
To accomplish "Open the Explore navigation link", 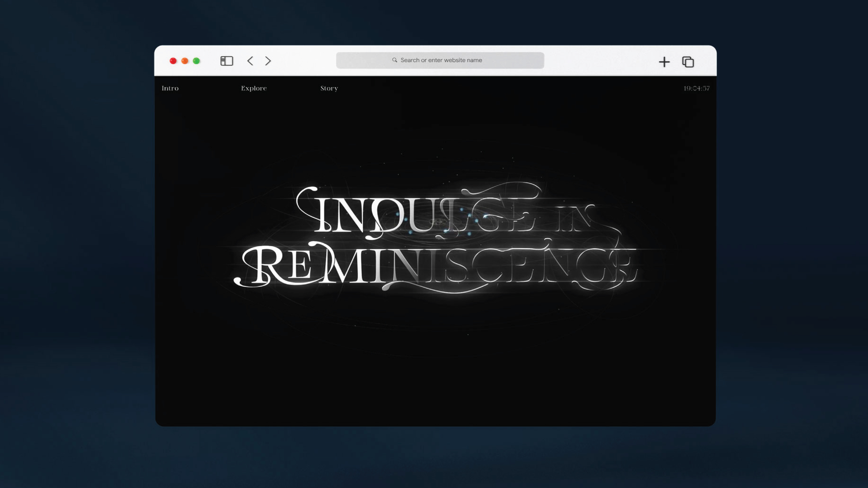I will click(x=254, y=88).
